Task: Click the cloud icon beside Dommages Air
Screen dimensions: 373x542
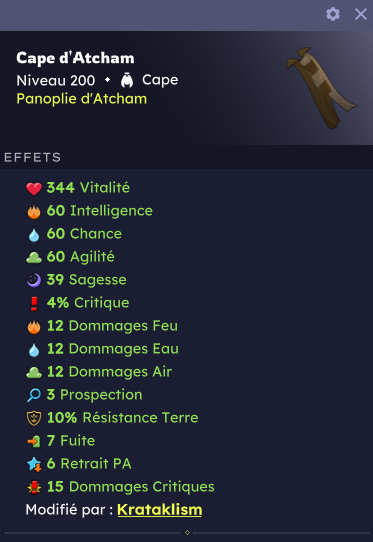Action: click(34, 373)
